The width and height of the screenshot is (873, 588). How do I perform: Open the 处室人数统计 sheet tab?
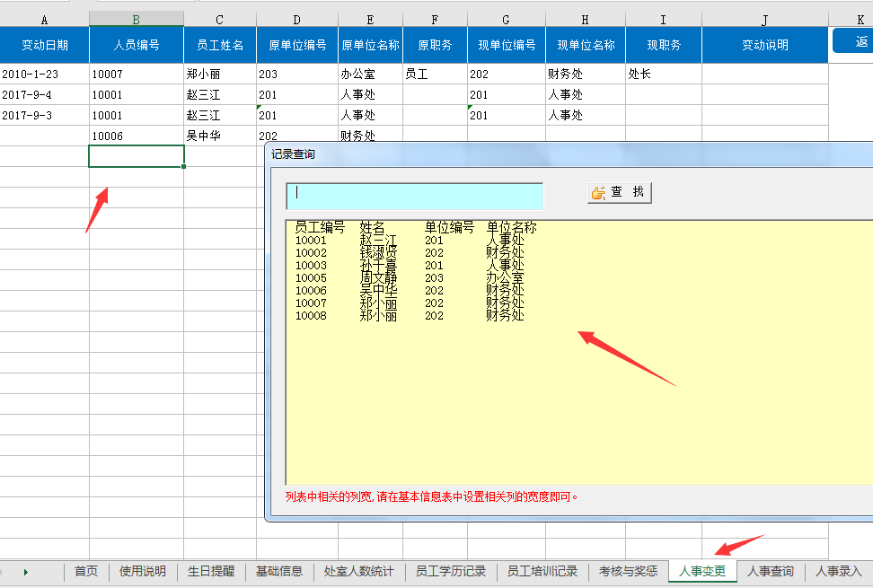(359, 571)
